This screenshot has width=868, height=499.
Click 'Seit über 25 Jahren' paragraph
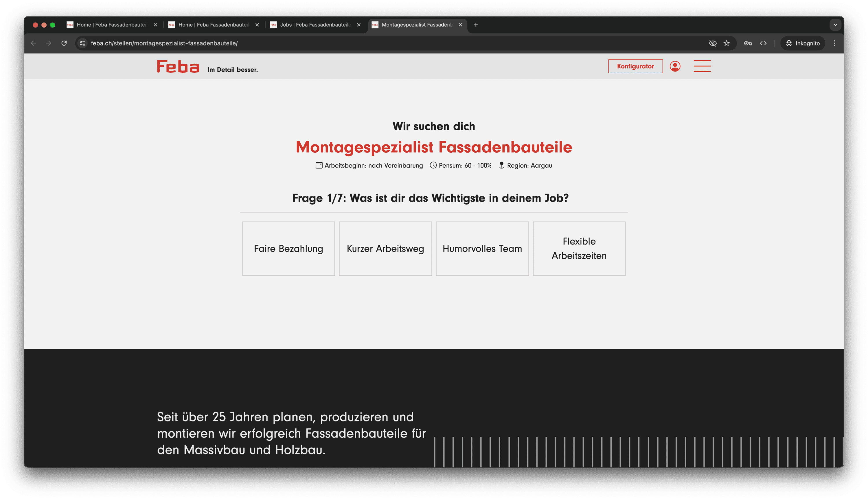click(291, 433)
